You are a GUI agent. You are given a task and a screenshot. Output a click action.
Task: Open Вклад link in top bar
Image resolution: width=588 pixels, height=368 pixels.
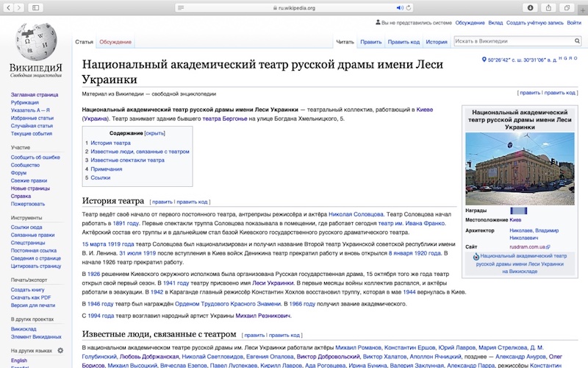(495, 23)
